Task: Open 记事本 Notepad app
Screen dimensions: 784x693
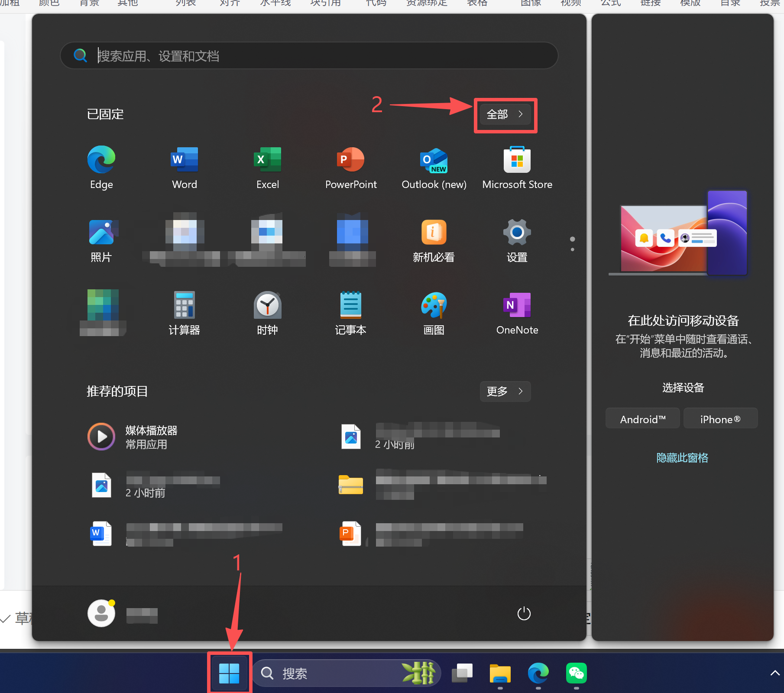Action: click(x=351, y=313)
